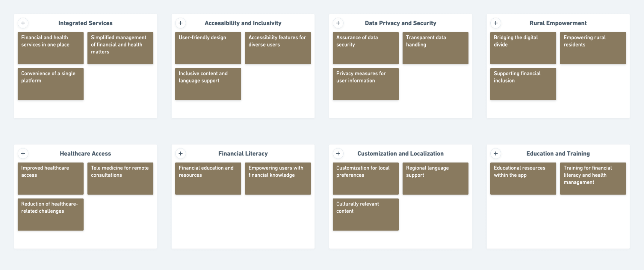Click the plus icon in Integrated Services group

coord(23,23)
